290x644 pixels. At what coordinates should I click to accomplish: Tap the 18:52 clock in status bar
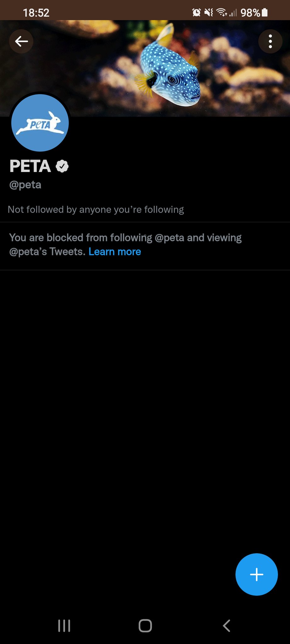coord(36,13)
